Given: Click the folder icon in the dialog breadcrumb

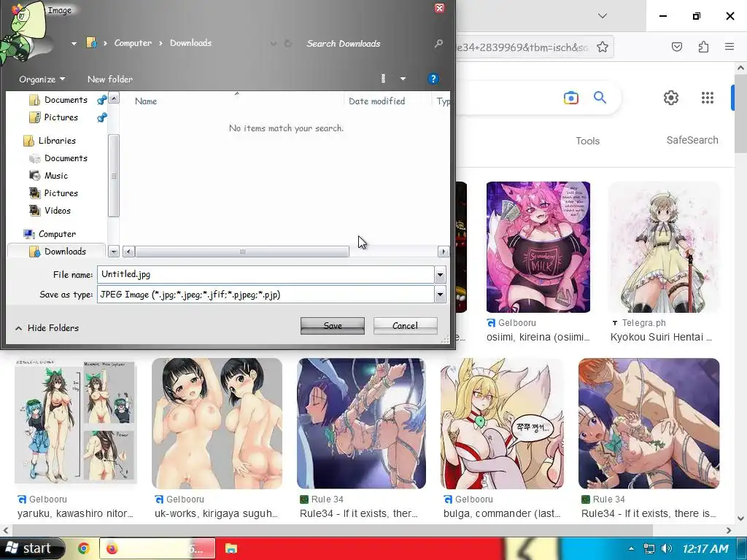Looking at the screenshot, I should 91,43.
